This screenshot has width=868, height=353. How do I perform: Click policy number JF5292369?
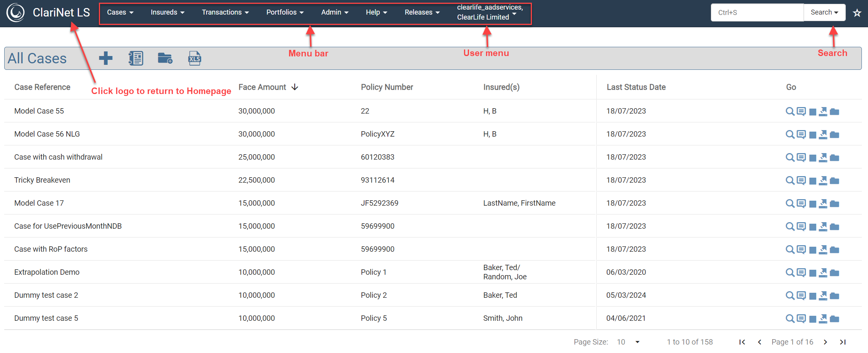pos(379,203)
